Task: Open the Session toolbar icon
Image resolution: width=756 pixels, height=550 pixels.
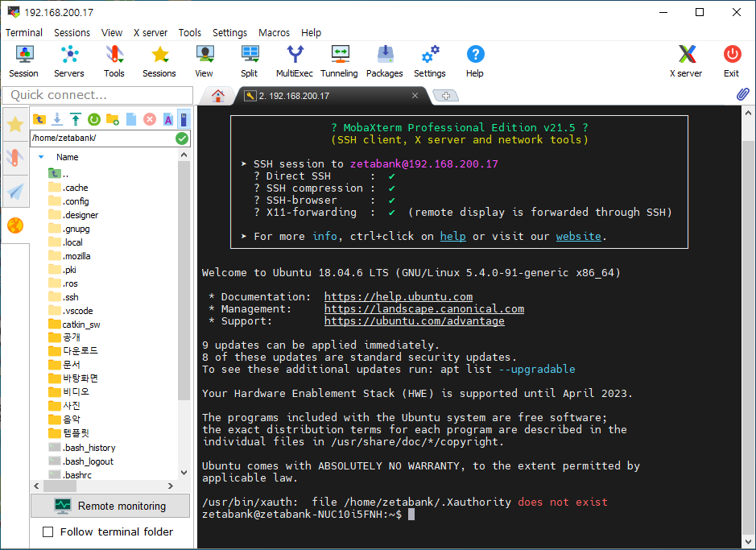Action: pos(23,61)
